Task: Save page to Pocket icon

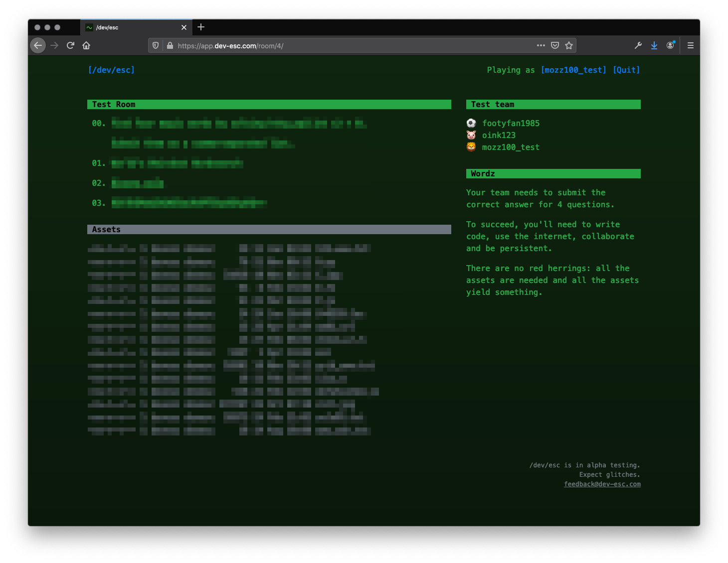Action: pyautogui.click(x=555, y=45)
